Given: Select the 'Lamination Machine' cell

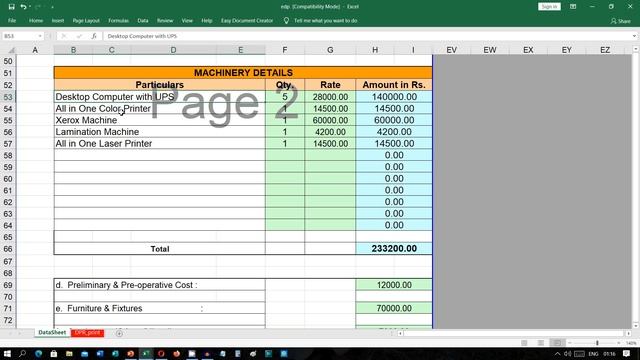Looking at the screenshot, I should (159, 132).
